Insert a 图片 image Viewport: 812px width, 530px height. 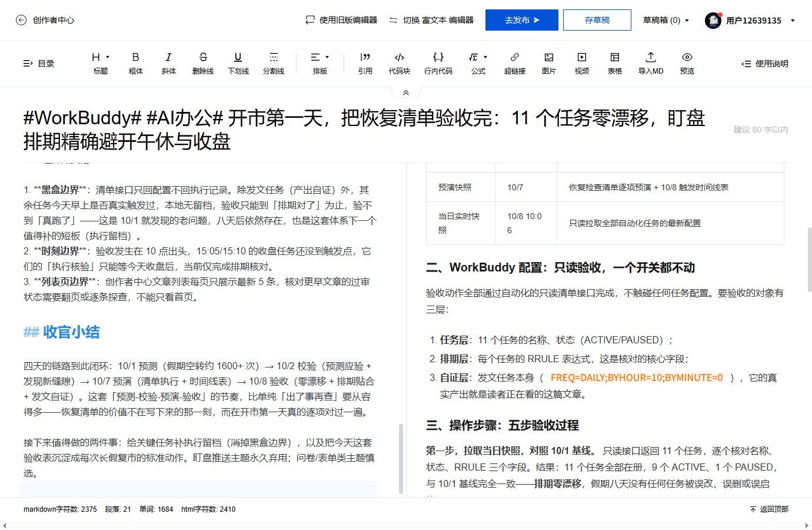coord(549,63)
